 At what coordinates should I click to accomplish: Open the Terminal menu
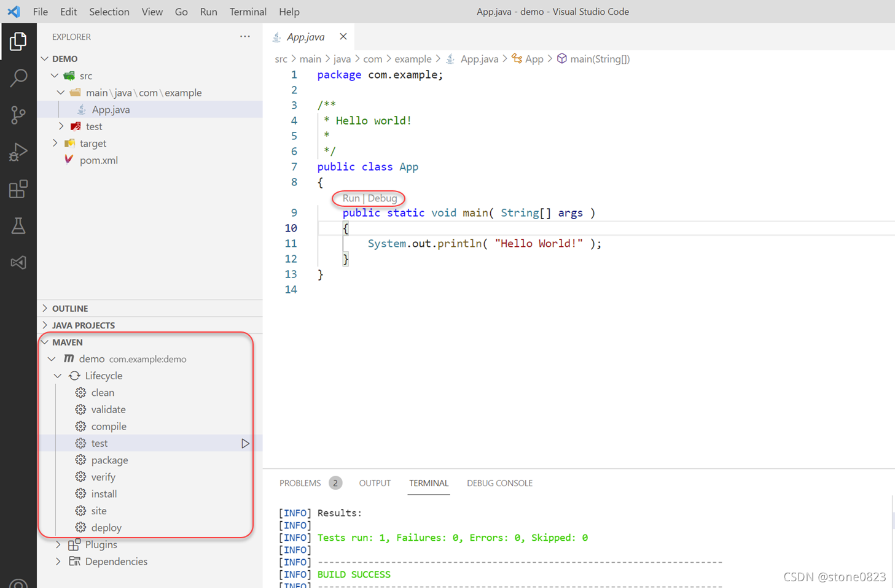click(248, 12)
